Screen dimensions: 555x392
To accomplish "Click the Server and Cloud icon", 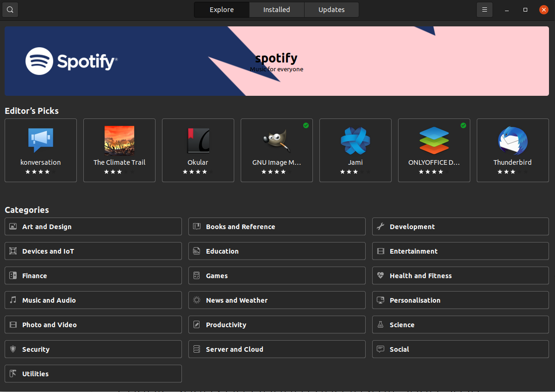I will 197,349.
